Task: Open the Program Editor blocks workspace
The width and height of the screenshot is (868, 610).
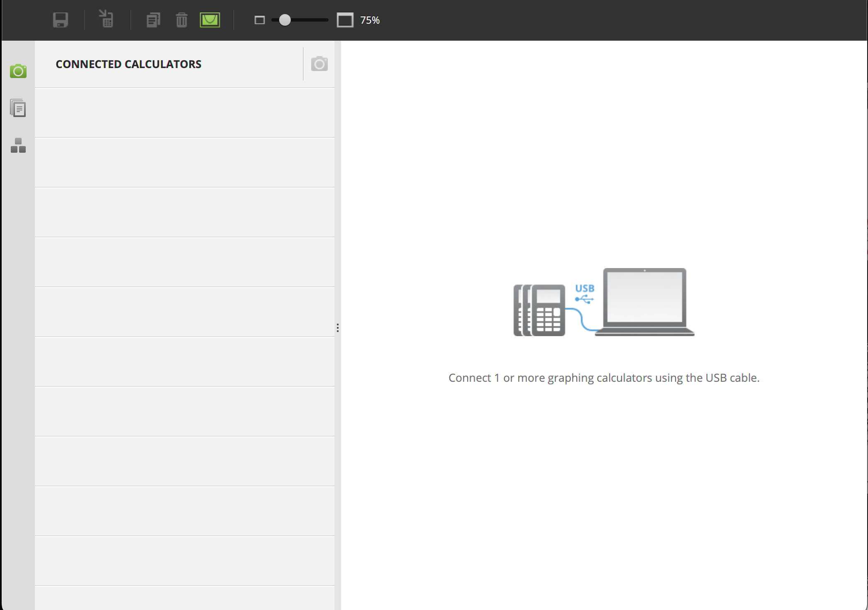Action: click(18, 146)
